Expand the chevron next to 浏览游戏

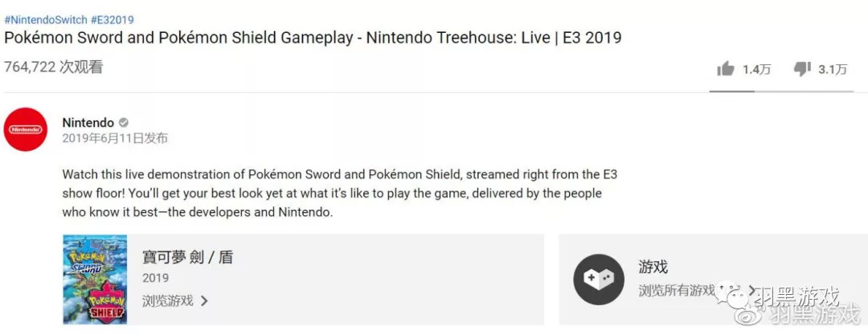point(204,300)
